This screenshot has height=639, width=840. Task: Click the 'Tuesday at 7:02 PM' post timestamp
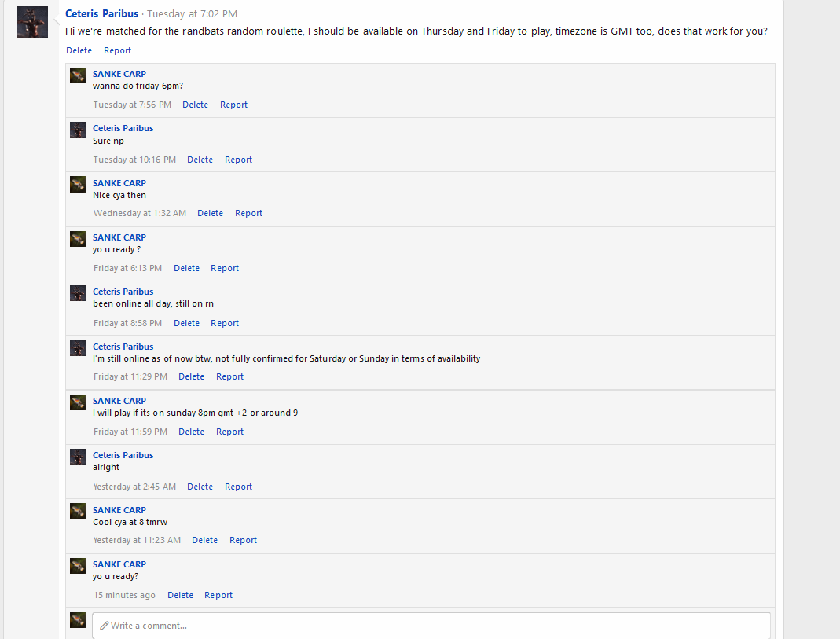192,14
